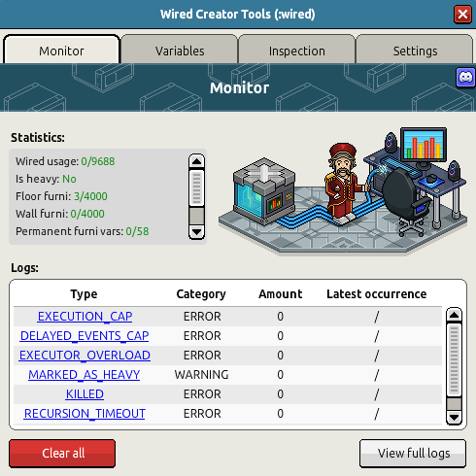The image size is (476, 476).
Task: Open the KILLED error log link
Action: pyautogui.click(x=85, y=394)
